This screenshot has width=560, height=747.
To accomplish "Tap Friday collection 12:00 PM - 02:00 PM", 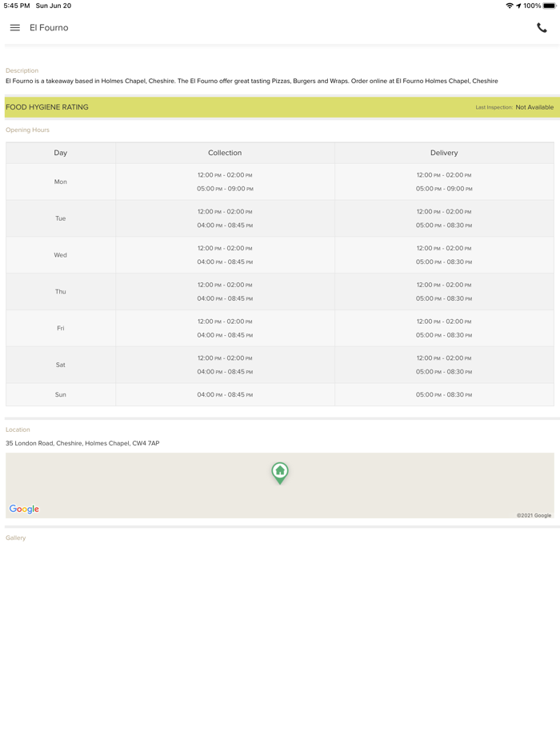I will (x=225, y=322).
